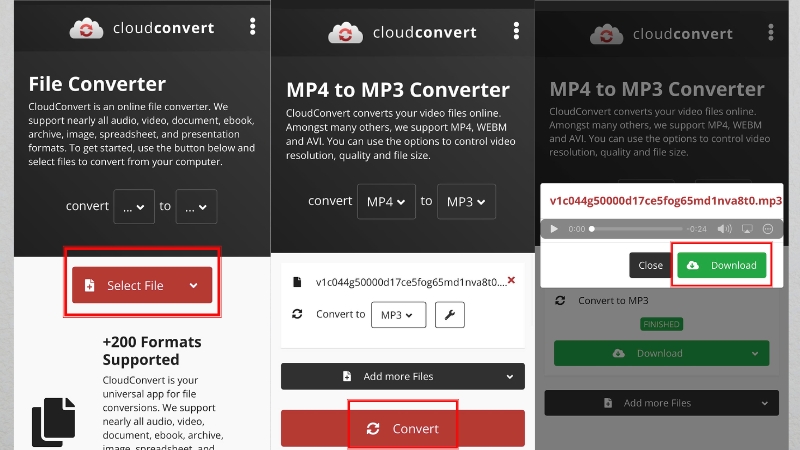Open the target format dropdown showing '...' after to
800x450 pixels.
click(196, 207)
